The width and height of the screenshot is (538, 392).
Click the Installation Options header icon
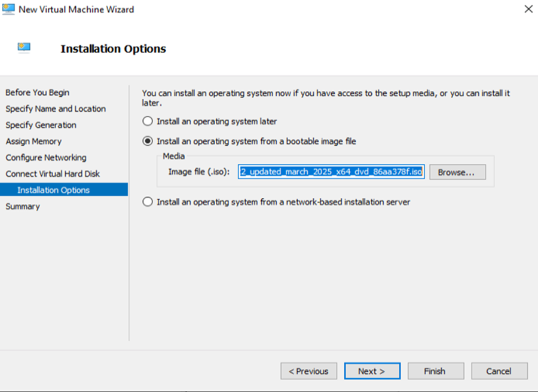pos(24,47)
